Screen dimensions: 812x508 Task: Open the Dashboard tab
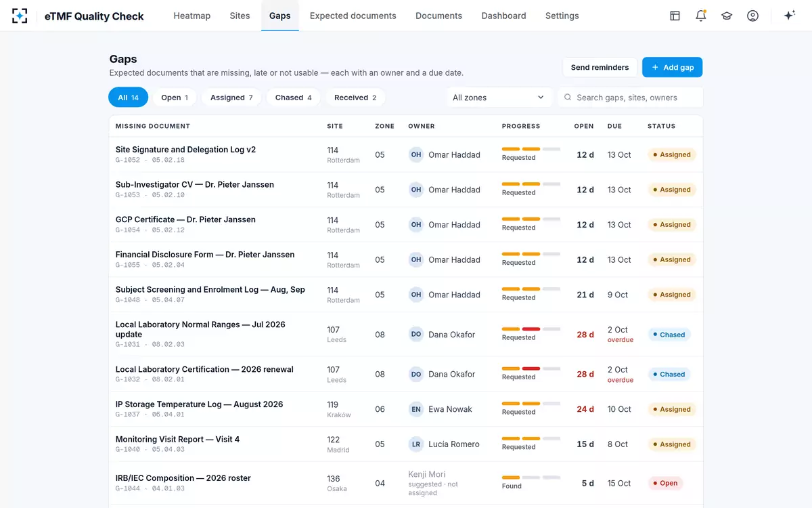coord(503,16)
